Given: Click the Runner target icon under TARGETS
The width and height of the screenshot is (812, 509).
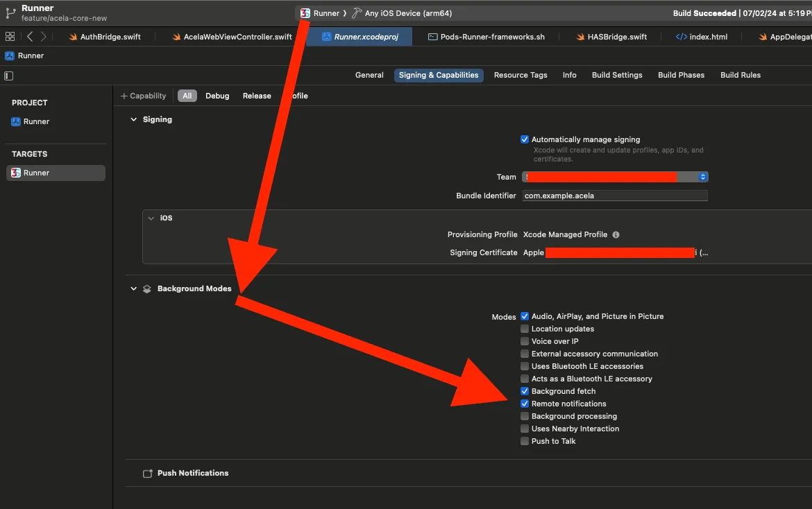Looking at the screenshot, I should click(16, 173).
